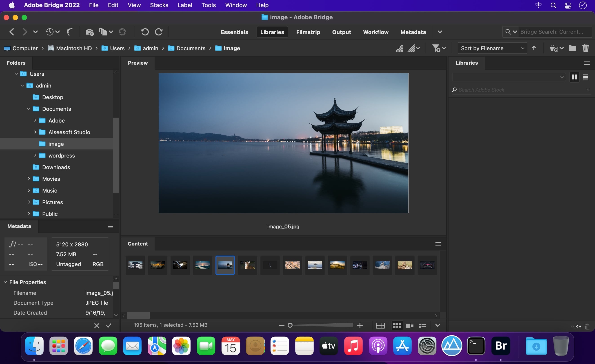Expand the wordpress folder in tree
595x364 pixels.
pyautogui.click(x=35, y=156)
